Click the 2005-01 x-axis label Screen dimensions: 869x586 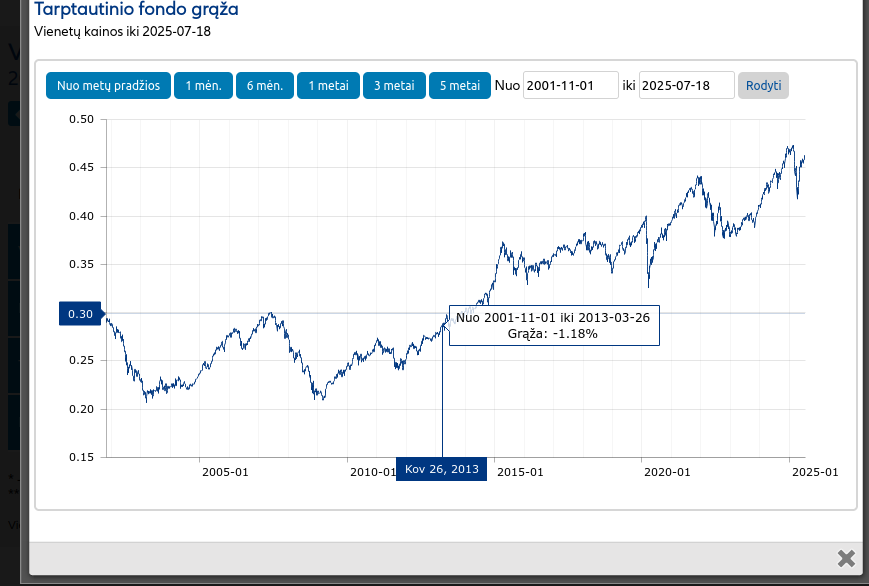pos(225,472)
